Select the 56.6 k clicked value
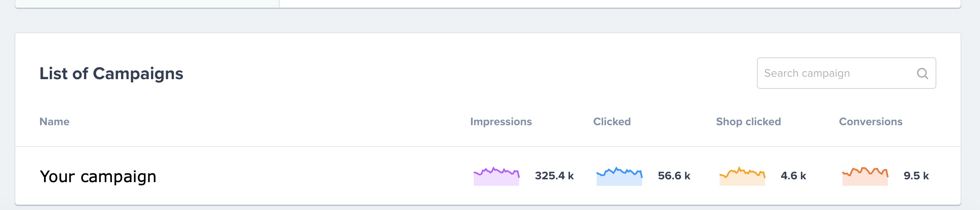980x210 pixels. click(674, 176)
